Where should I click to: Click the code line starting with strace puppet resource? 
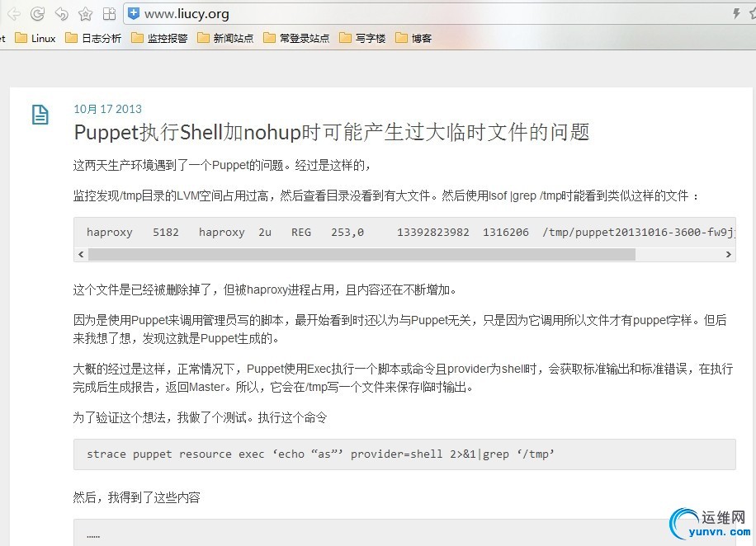tap(320, 454)
